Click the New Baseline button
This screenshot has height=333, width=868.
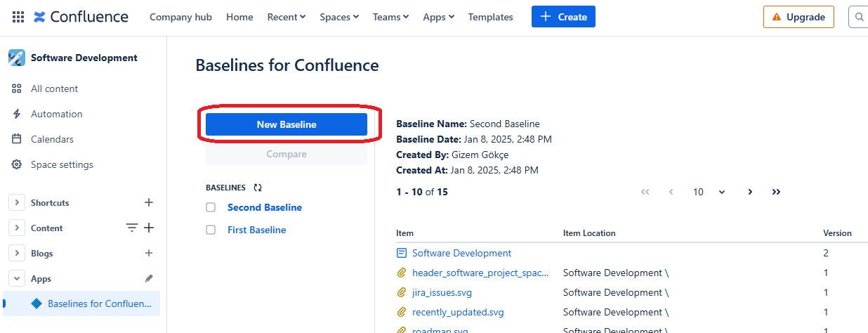pos(287,124)
